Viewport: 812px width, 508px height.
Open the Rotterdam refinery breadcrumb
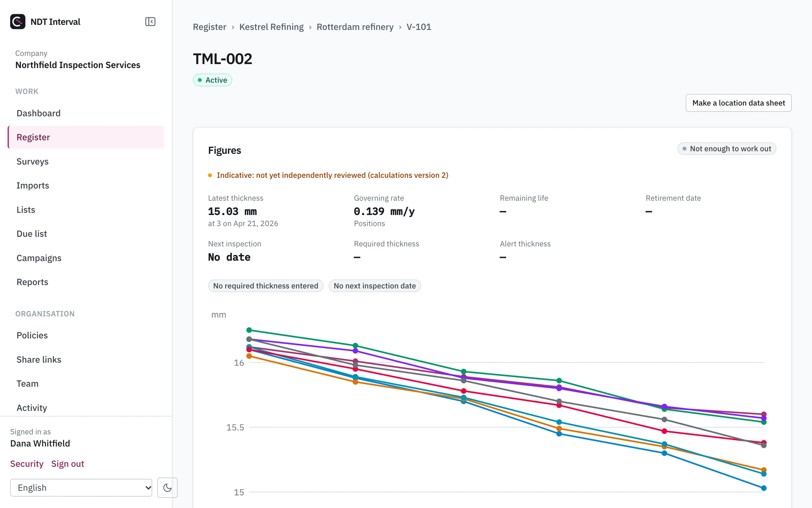click(355, 27)
